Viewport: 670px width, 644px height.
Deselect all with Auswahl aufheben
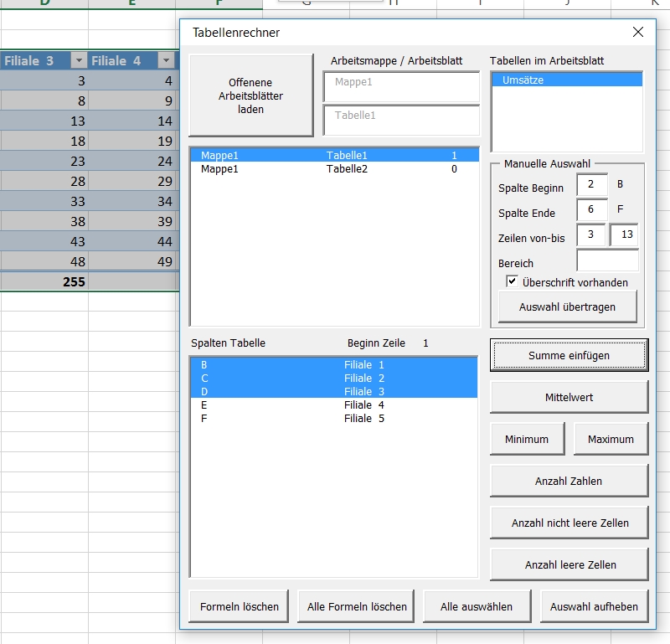(594, 606)
